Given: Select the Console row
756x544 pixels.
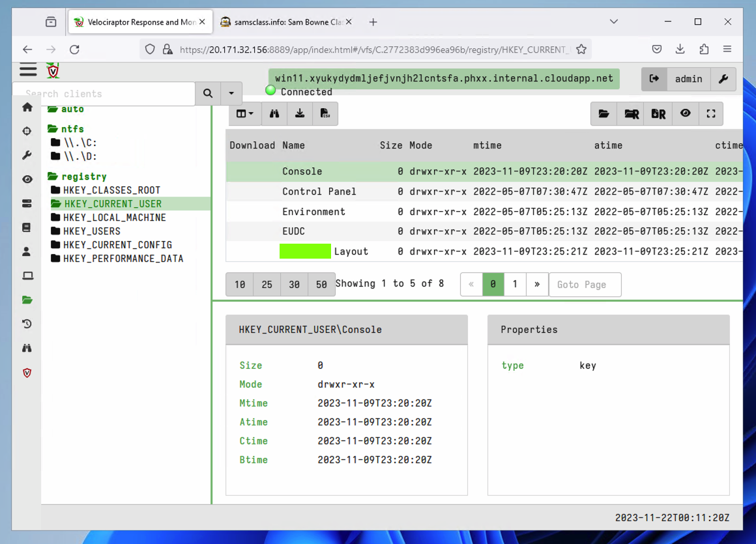Looking at the screenshot, I should coord(484,171).
